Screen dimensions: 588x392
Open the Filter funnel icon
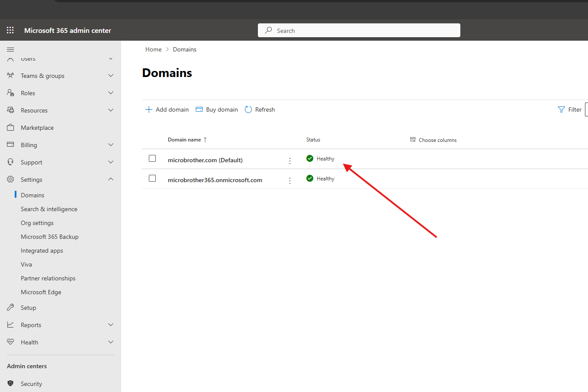click(561, 109)
